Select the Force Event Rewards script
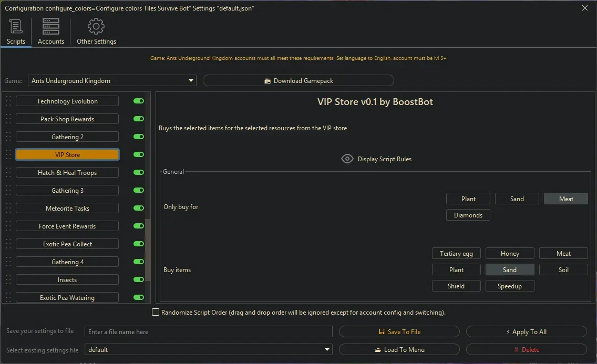 pos(67,226)
